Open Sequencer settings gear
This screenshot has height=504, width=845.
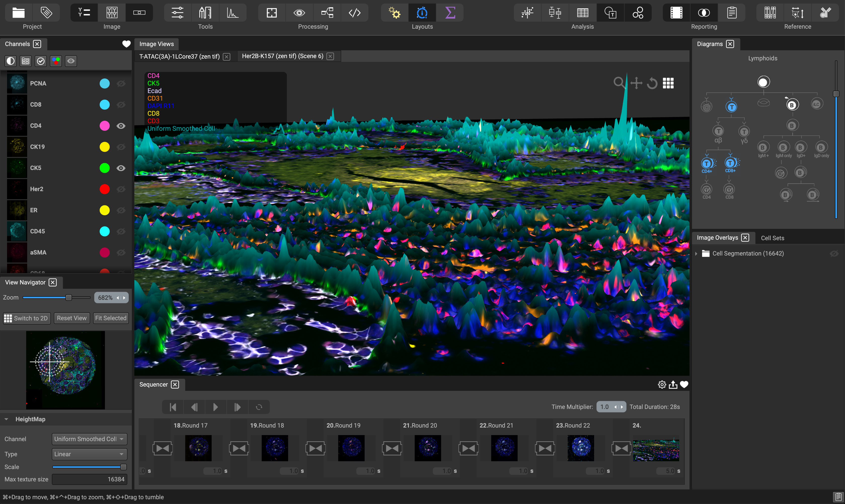tap(662, 385)
